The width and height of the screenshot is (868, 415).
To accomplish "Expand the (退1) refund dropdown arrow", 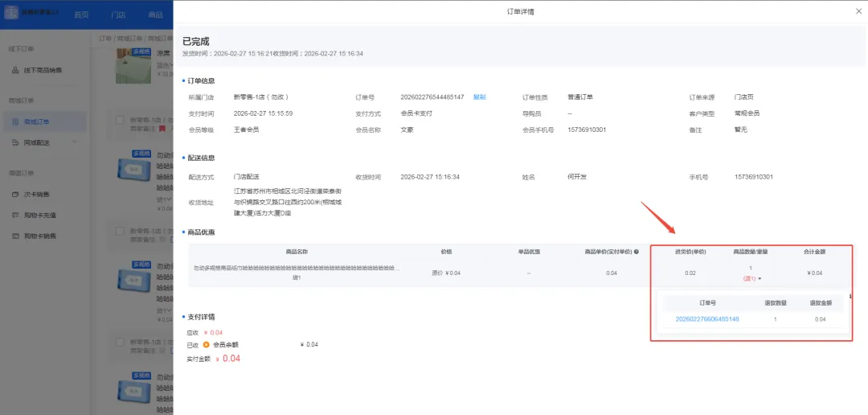I will click(x=760, y=279).
